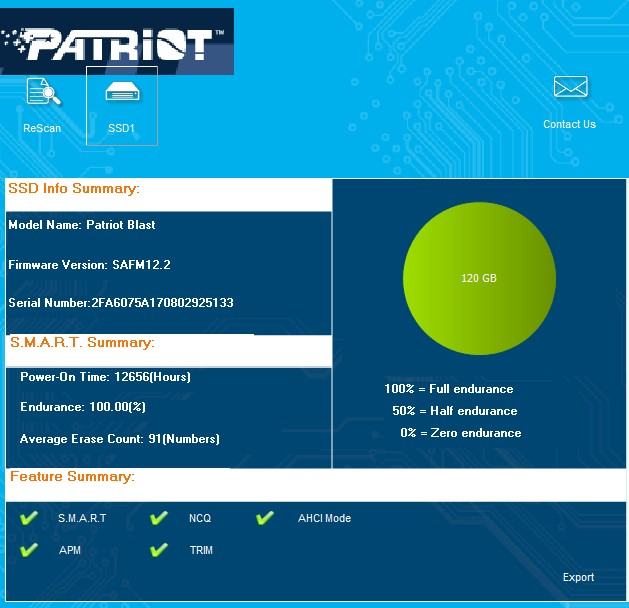Click the APM green checkmark
The width and height of the screenshot is (629, 608).
tap(29, 549)
